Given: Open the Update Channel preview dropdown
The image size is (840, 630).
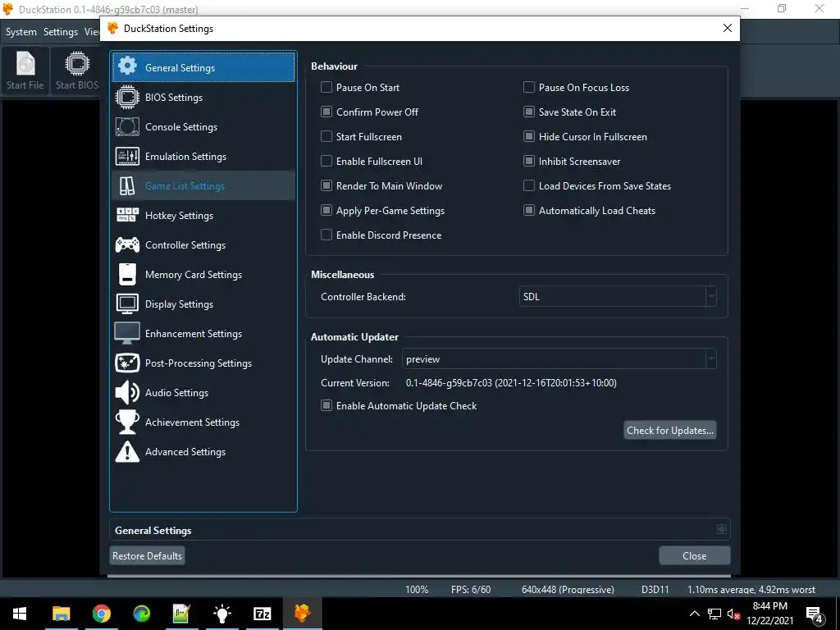Looking at the screenshot, I should (559, 359).
